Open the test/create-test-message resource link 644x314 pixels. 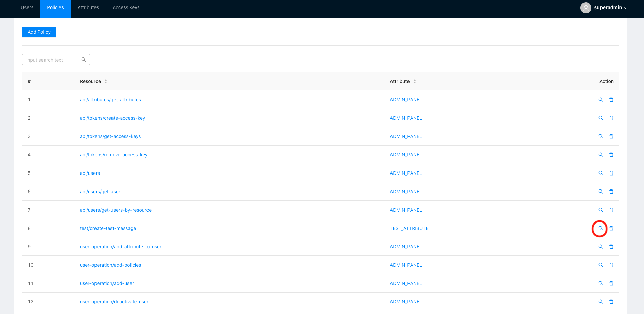[108, 228]
